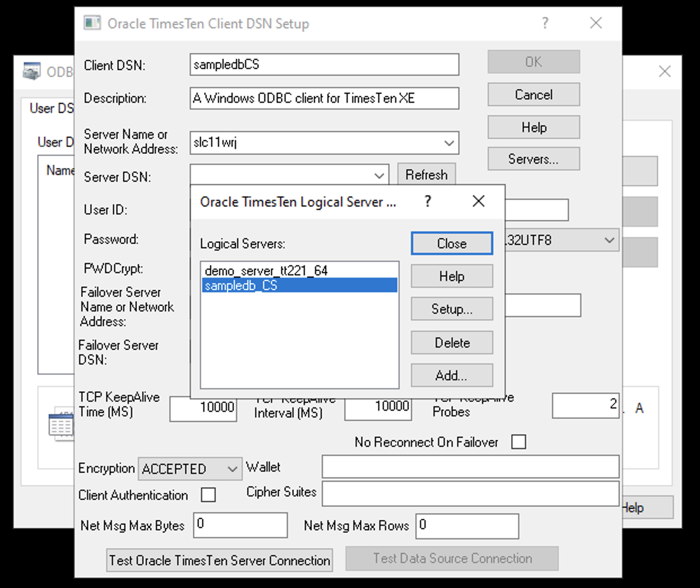Screen dimensions: 700x588
Task: Click the question mark in Logical Server dialog
Action: click(428, 201)
